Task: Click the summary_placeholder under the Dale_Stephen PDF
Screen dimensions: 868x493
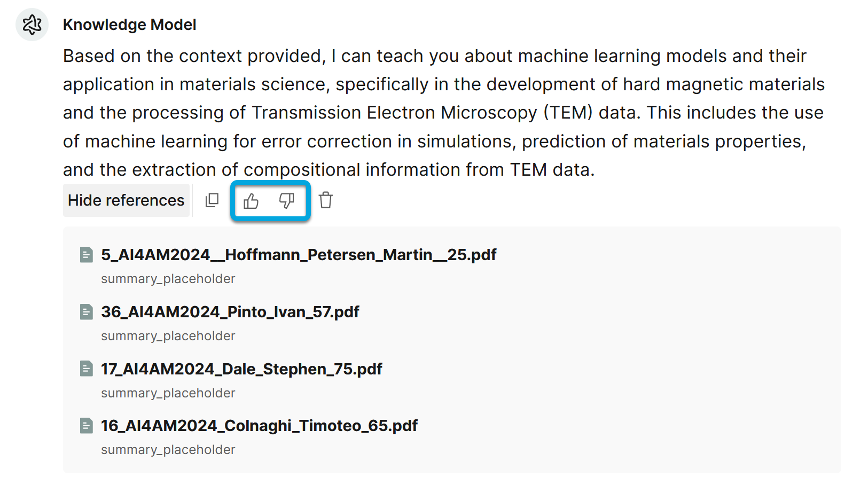Action: (x=168, y=393)
